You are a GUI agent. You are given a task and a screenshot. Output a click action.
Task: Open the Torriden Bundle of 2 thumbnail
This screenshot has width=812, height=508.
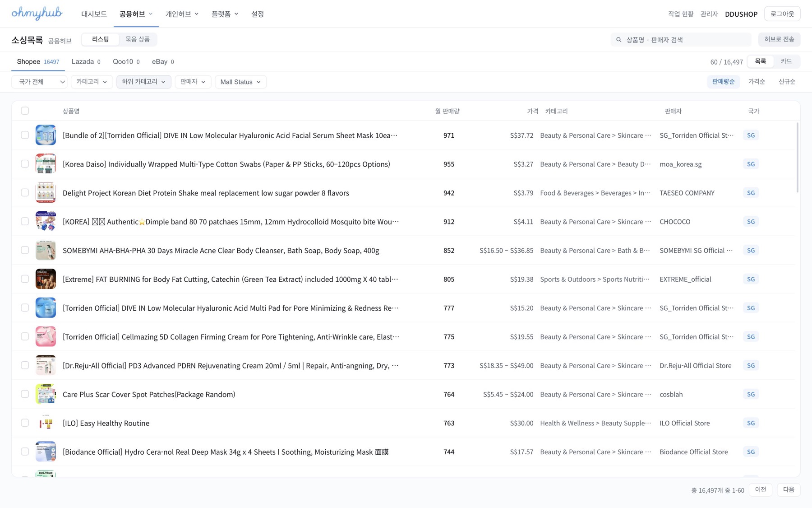pyautogui.click(x=46, y=135)
